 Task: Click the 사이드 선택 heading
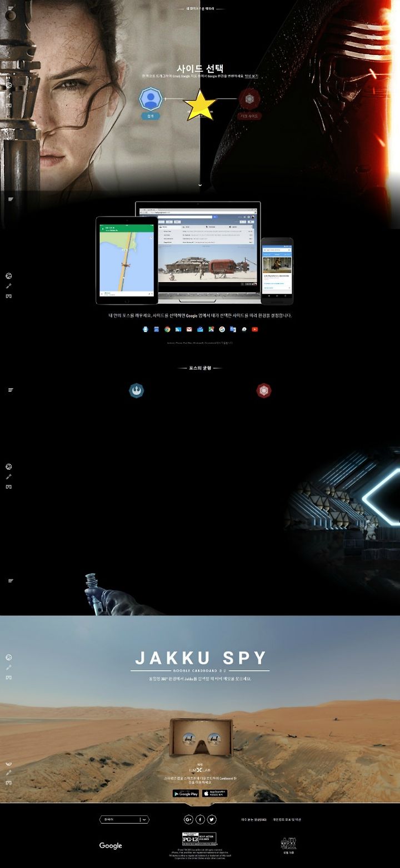pyautogui.click(x=200, y=69)
